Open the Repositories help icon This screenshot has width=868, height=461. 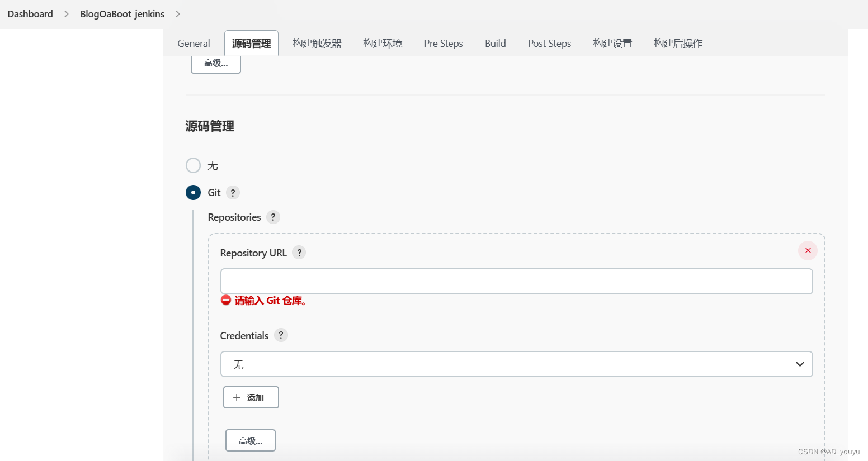tap(273, 217)
